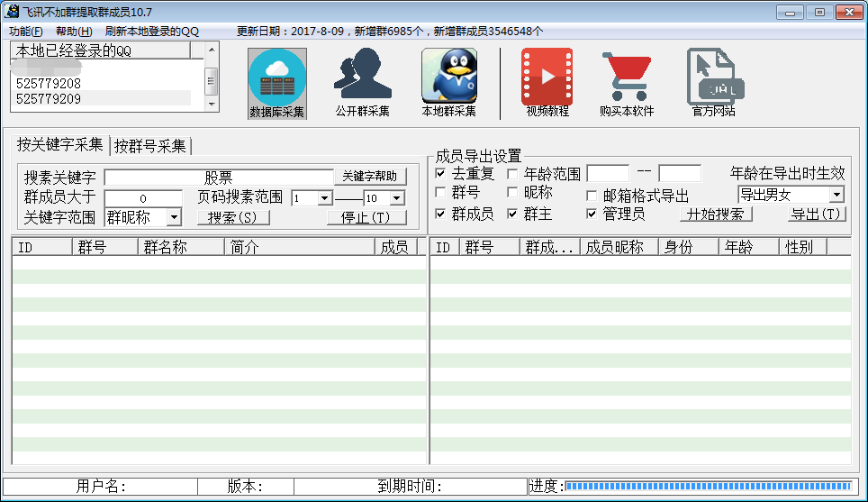Click the 购买本软件 shopping cart icon
Screen dimensions: 868x502
(627, 83)
